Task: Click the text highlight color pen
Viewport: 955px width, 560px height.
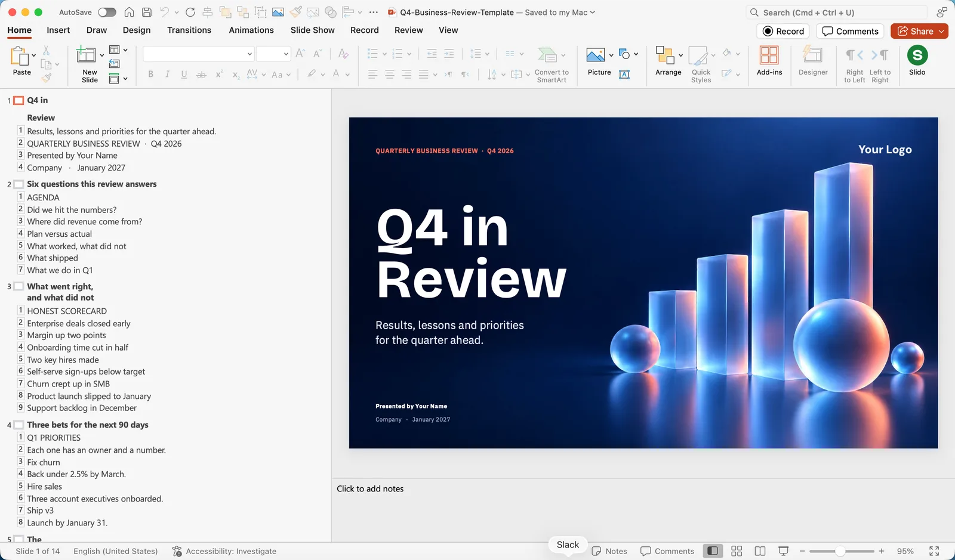Action: (312, 74)
